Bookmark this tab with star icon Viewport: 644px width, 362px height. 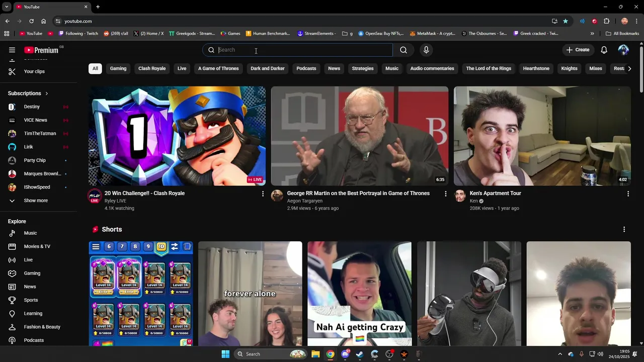pyautogui.click(x=566, y=21)
